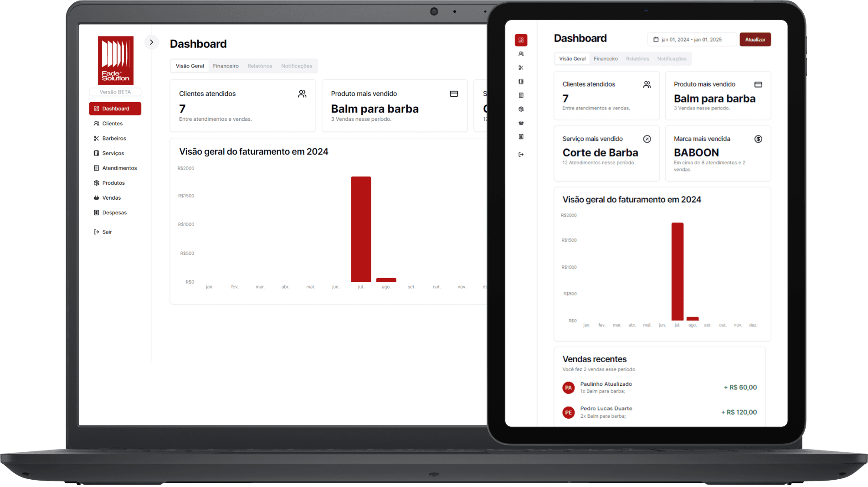This screenshot has width=868, height=487.
Task: Open Atendimentos in the laptop sidebar
Action: click(115, 168)
